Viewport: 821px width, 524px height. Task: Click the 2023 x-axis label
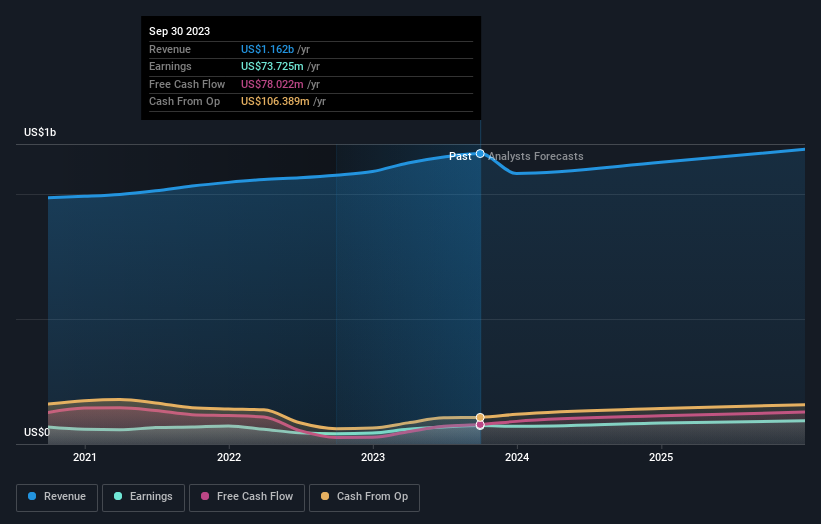(x=373, y=457)
